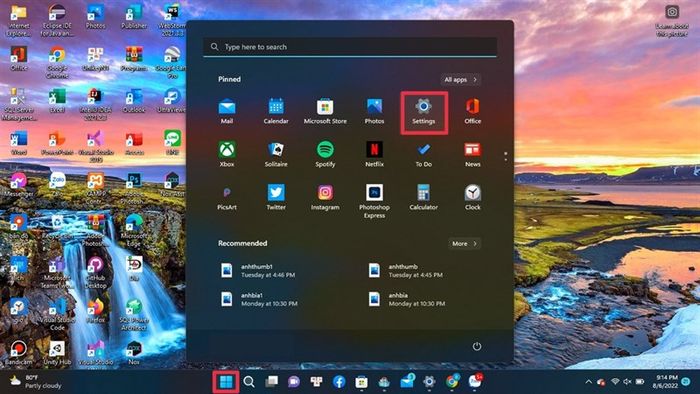This screenshot has width=700, height=394.
Task: Select the PowerPoint desktop shortcut
Action: coord(57,143)
